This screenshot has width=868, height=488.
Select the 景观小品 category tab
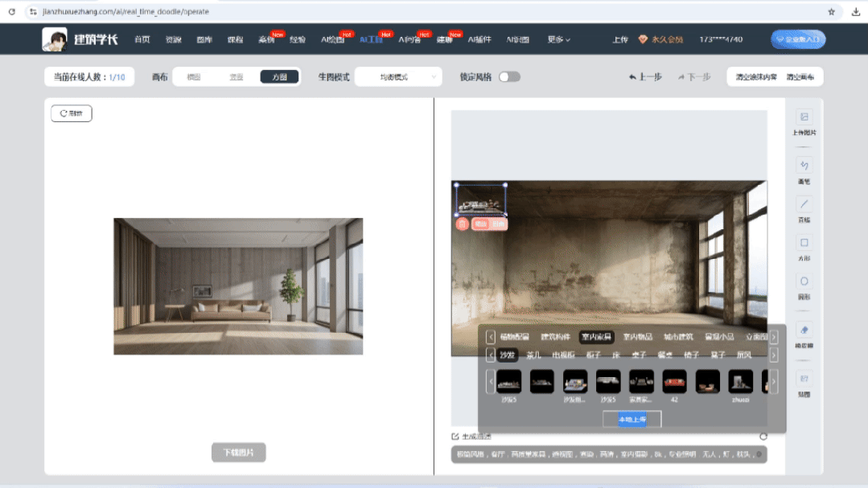[x=719, y=336]
